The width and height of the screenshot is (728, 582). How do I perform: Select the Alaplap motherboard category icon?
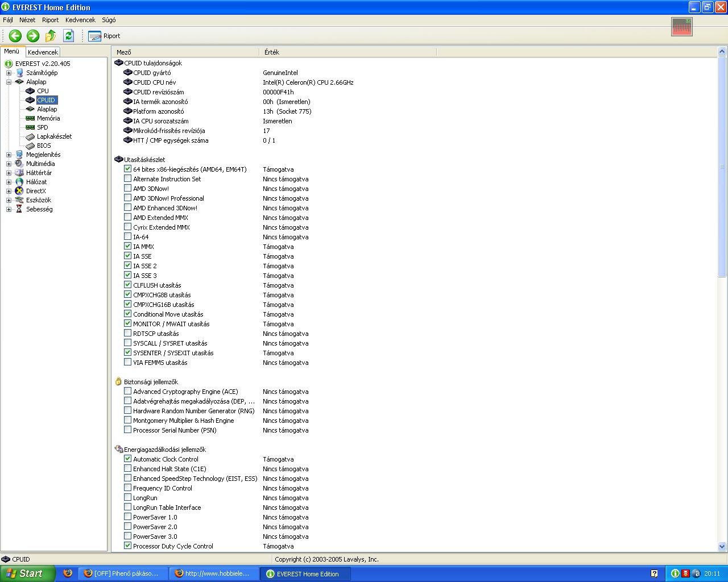[x=19, y=82]
